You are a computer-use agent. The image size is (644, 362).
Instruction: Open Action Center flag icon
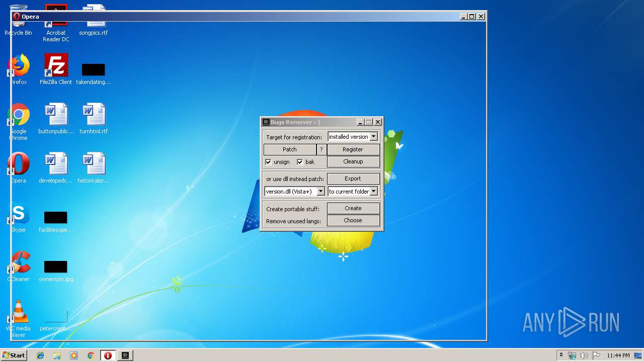596,355
